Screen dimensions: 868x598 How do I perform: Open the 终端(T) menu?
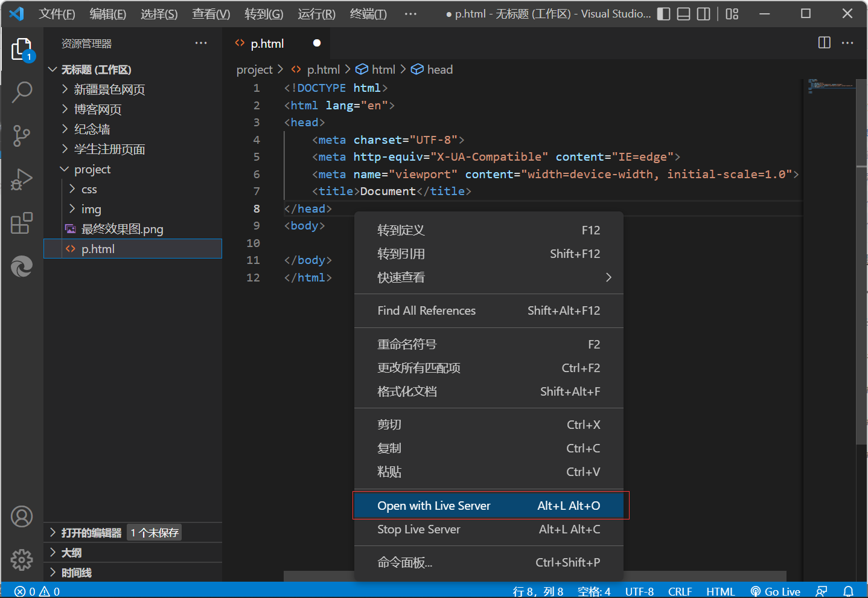[368, 14]
